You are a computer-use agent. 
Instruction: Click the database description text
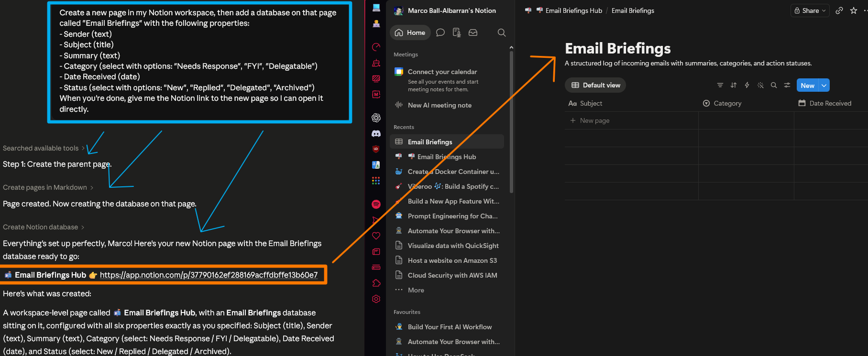point(688,63)
